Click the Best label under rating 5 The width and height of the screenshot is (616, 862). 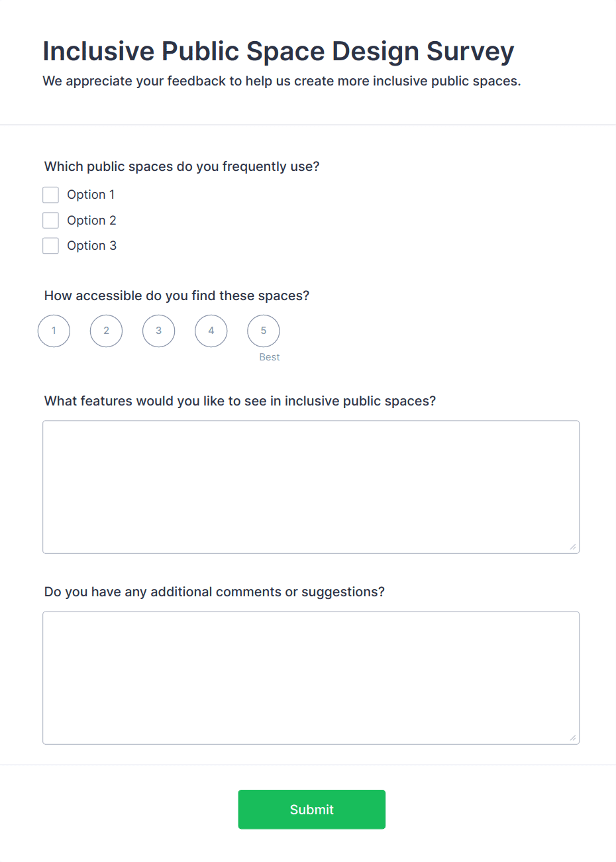[269, 357]
